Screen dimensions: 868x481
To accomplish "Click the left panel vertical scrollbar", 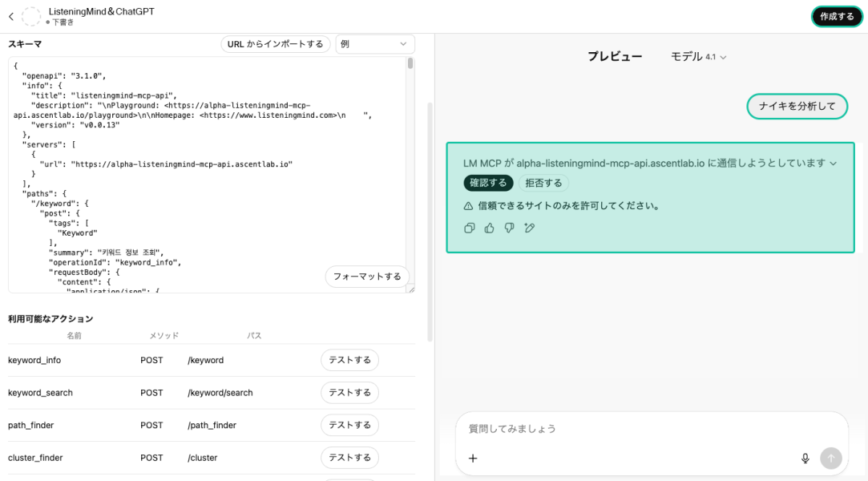I will point(430,221).
